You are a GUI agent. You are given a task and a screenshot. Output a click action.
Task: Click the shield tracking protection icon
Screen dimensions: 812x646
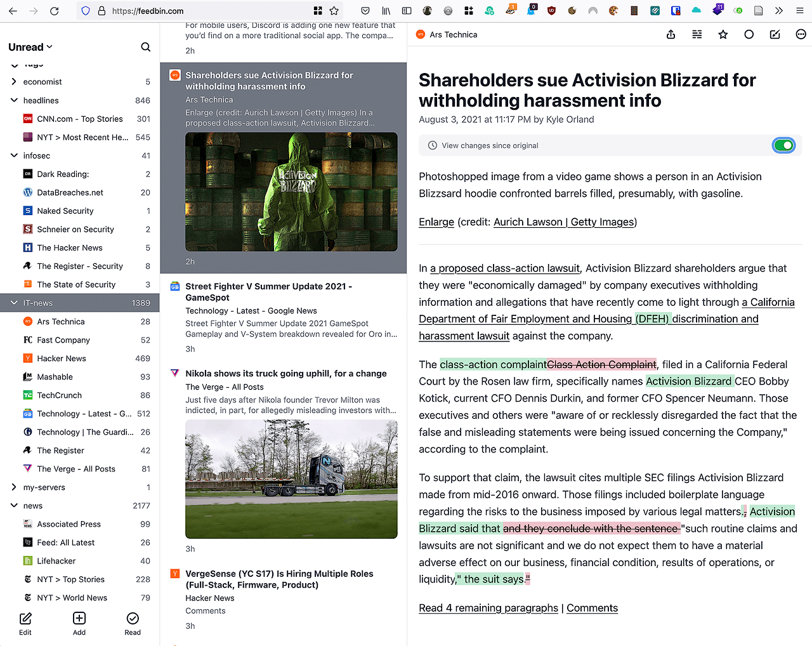pos(86,11)
